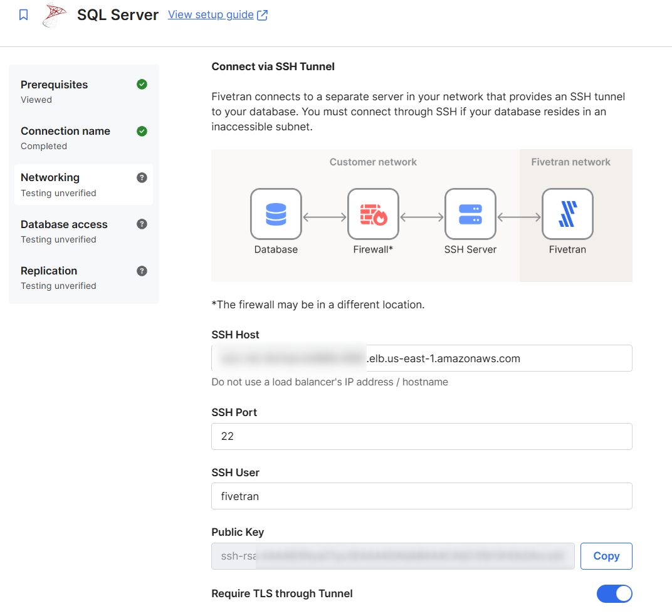Screen dimensions: 672x616
Task: Open the Replication step
Action: (83, 278)
